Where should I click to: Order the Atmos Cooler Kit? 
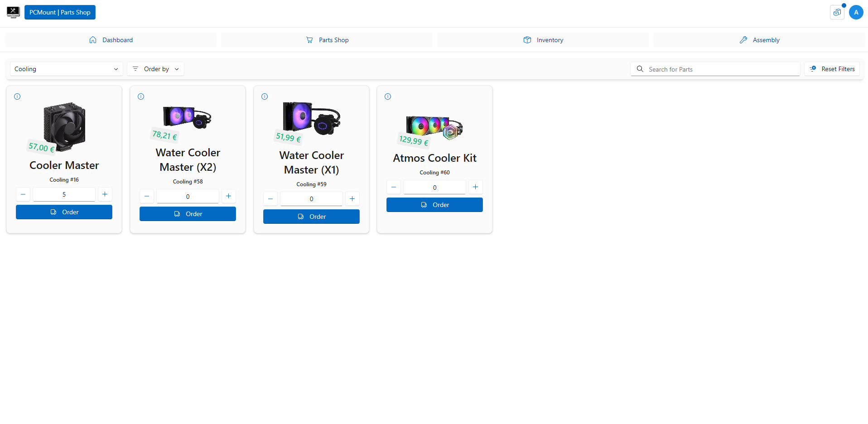[x=434, y=205]
